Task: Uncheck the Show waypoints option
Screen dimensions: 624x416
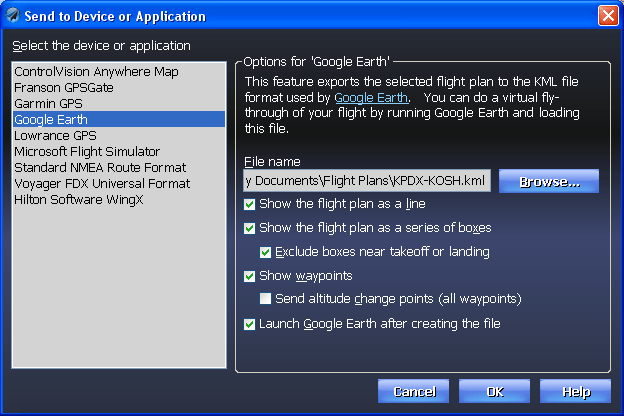Action: coord(250,276)
